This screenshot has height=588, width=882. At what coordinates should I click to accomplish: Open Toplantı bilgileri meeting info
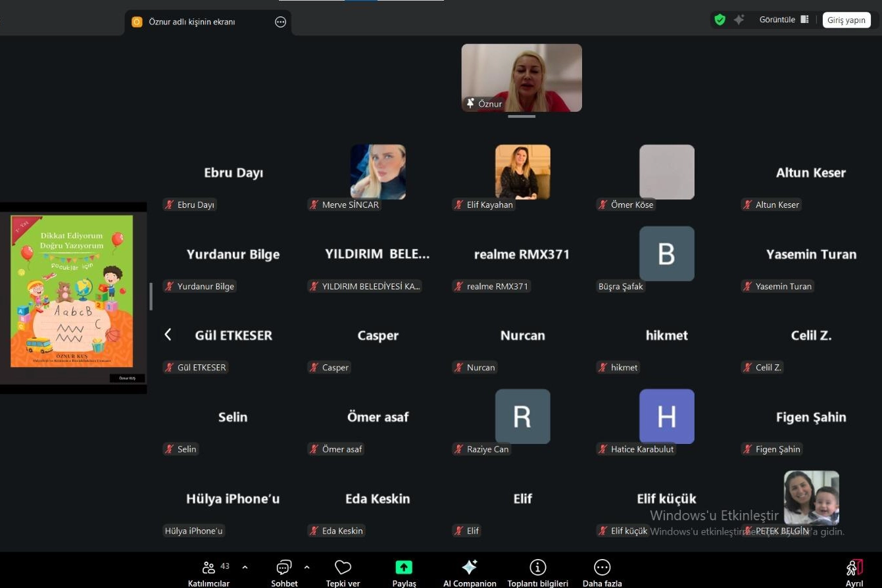pyautogui.click(x=537, y=568)
